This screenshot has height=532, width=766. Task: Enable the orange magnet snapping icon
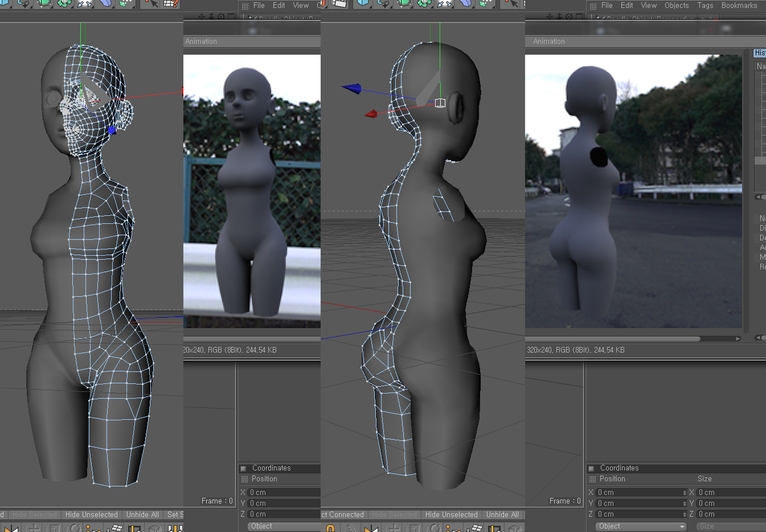pos(330,528)
